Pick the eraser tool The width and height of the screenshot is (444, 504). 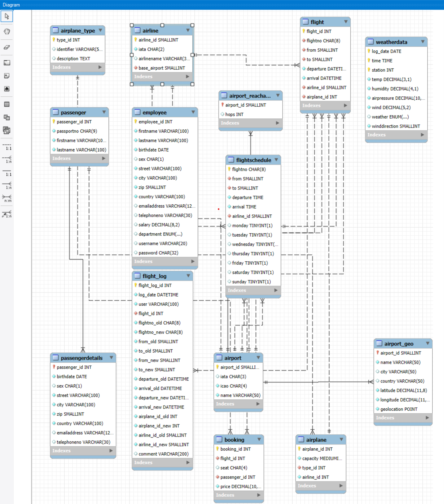tap(7, 47)
